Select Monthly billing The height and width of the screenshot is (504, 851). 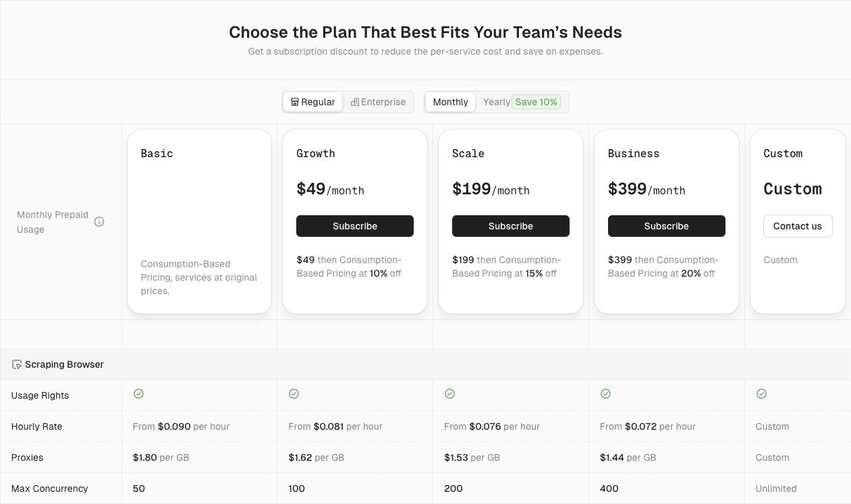[450, 102]
